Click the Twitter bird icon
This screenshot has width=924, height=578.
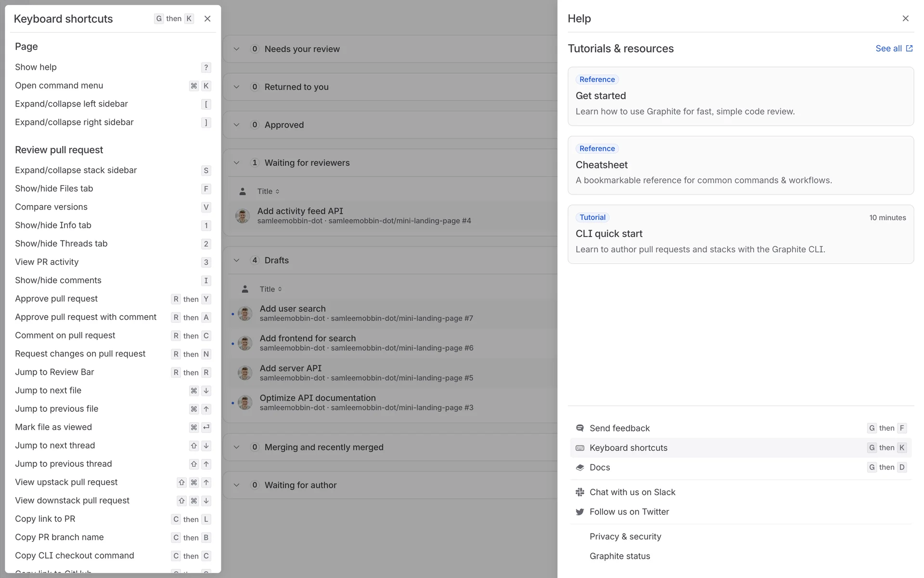coord(580,512)
